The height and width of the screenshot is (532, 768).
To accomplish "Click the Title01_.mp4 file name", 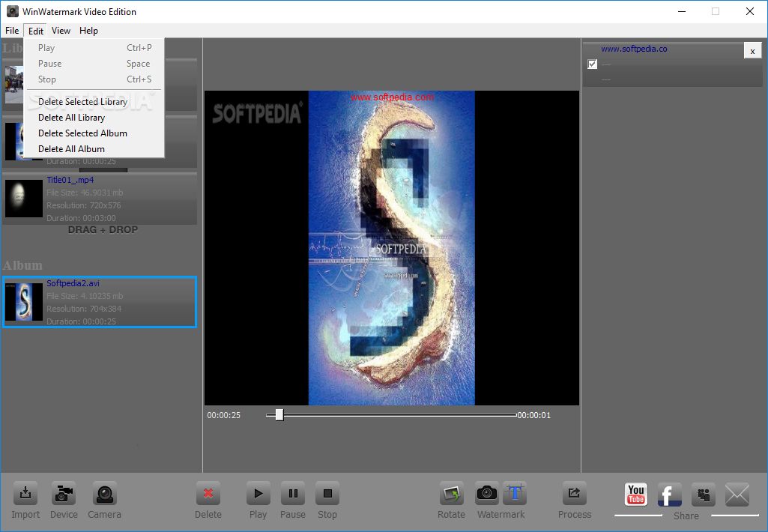I will [x=70, y=180].
